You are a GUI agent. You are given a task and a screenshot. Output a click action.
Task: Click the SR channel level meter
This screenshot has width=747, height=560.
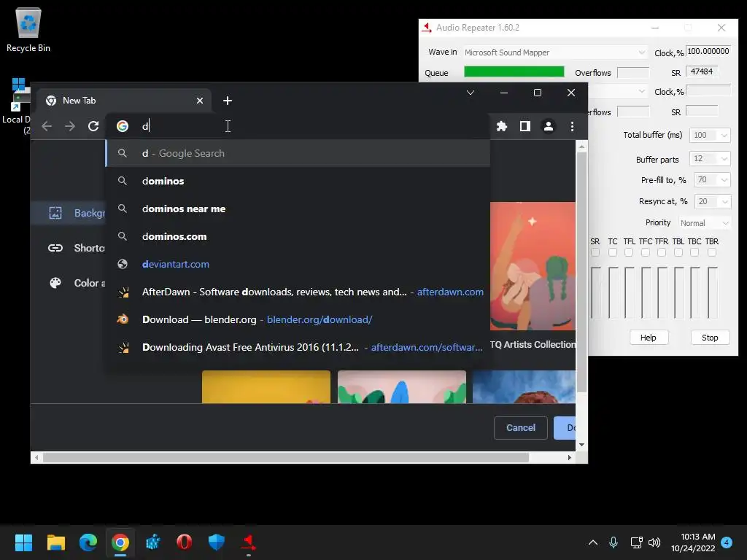coord(595,292)
